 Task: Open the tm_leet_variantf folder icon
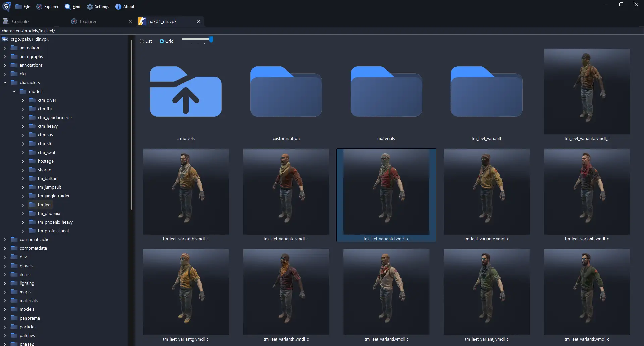click(486, 92)
